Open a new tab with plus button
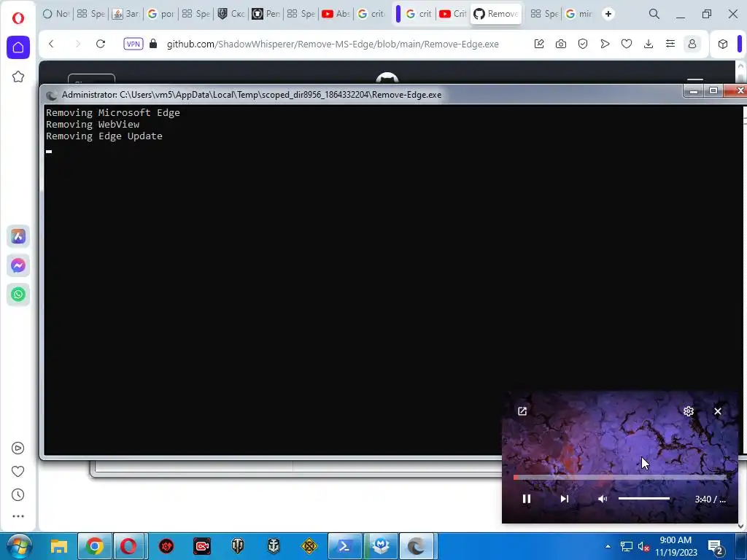This screenshot has height=560, width=747. 608,14
